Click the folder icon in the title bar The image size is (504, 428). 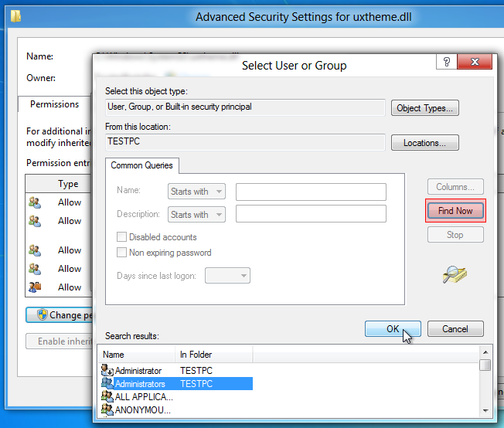tap(15, 16)
